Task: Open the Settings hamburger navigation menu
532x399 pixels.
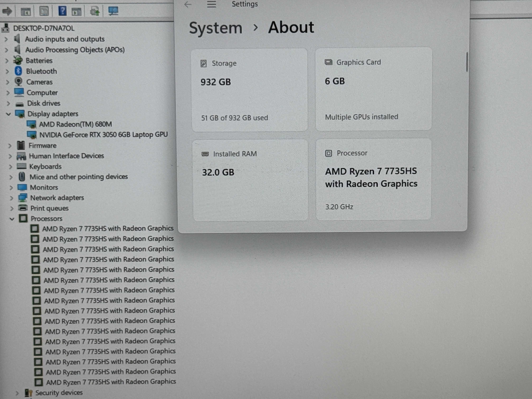Action: pos(211,4)
